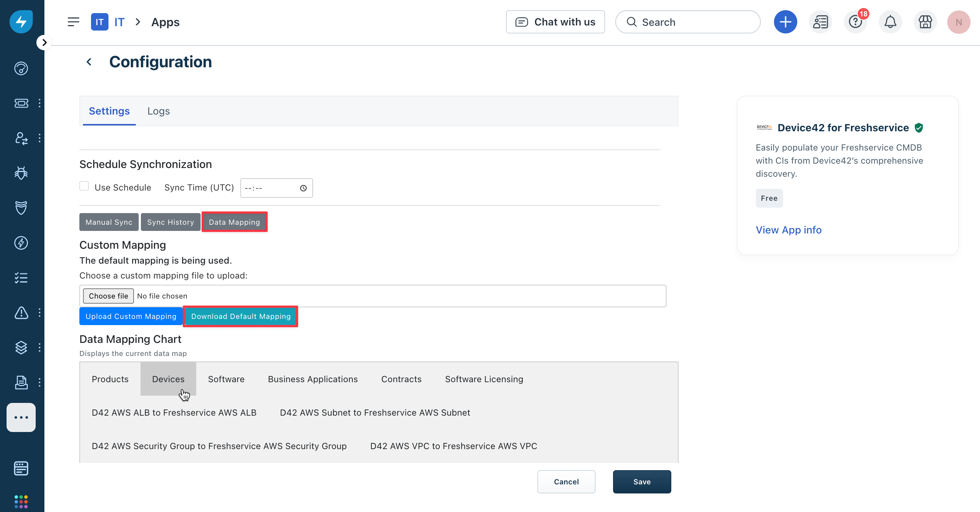
Task: Click the hamburger menu beside the IT breadcrumb
Action: click(x=74, y=22)
